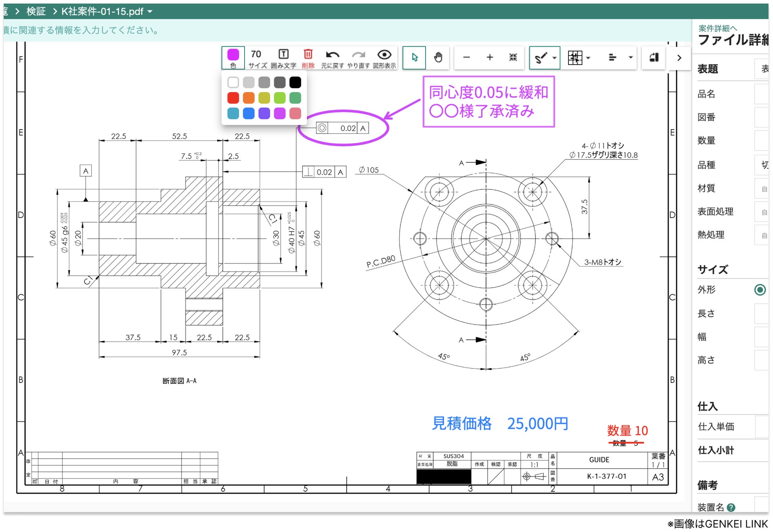Toggle shape visibility (図形表示) eye icon

click(x=384, y=55)
